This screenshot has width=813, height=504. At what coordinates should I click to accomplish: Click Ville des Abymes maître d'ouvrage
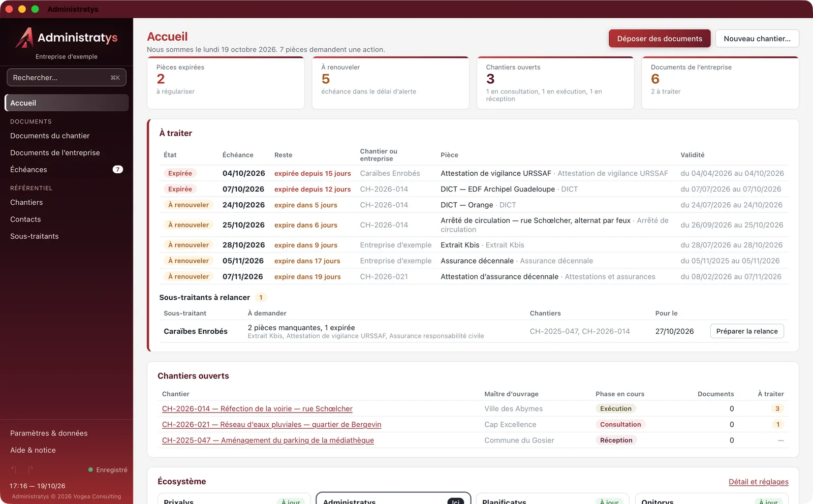(x=513, y=408)
